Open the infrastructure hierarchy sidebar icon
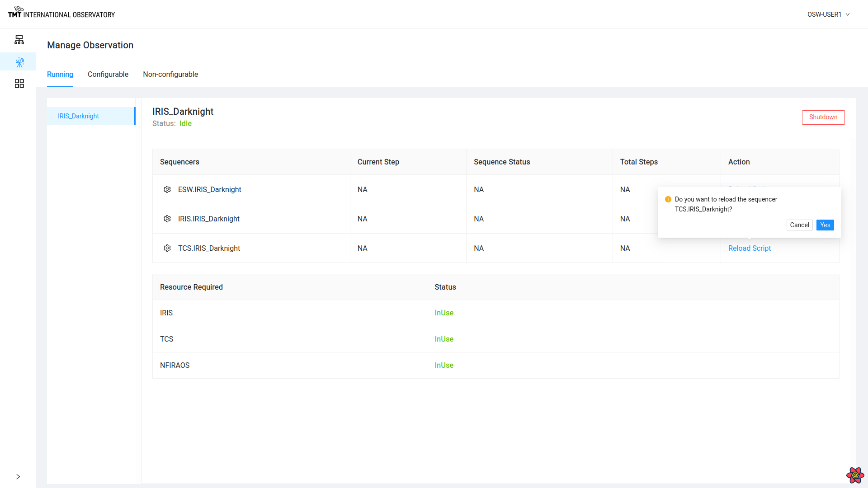The width and height of the screenshot is (868, 488). [x=19, y=40]
